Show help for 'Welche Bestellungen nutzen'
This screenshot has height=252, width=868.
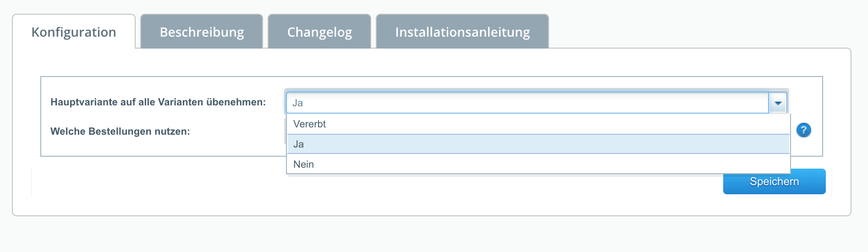pos(803,131)
